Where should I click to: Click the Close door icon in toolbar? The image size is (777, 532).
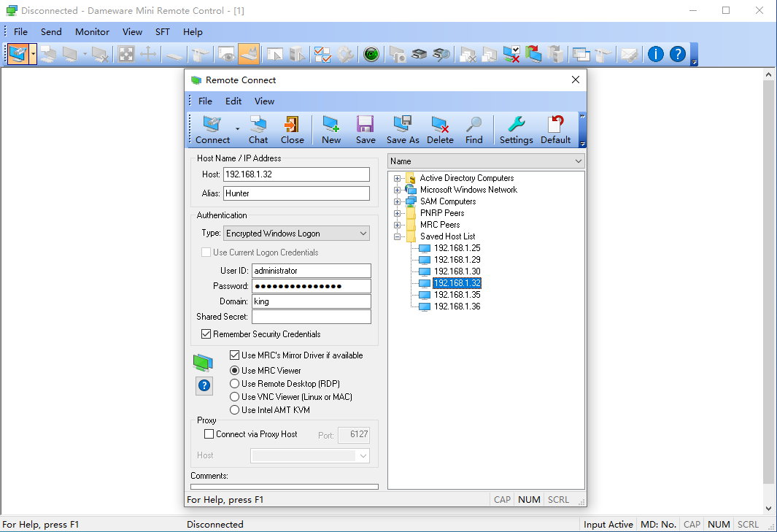[x=292, y=130]
